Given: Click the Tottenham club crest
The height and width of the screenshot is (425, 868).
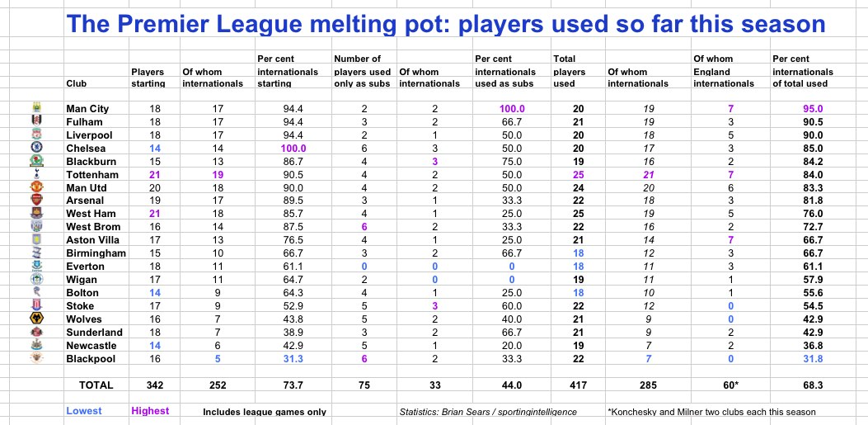Looking at the screenshot, I should (36, 174).
